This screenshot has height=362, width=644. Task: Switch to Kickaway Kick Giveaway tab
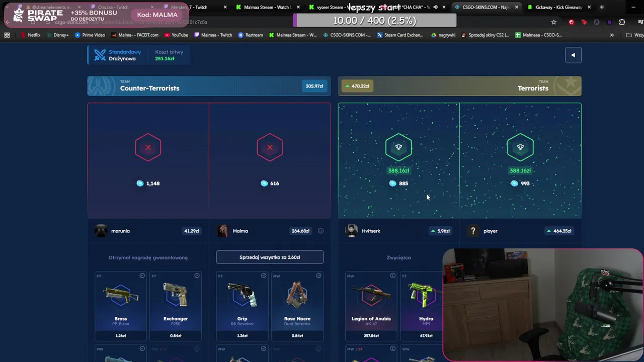[557, 7]
